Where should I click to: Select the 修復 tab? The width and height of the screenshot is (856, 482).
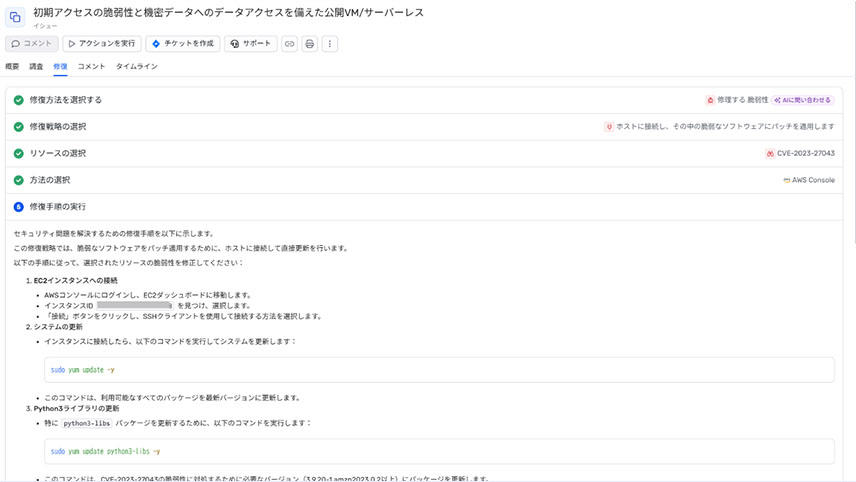(60, 67)
